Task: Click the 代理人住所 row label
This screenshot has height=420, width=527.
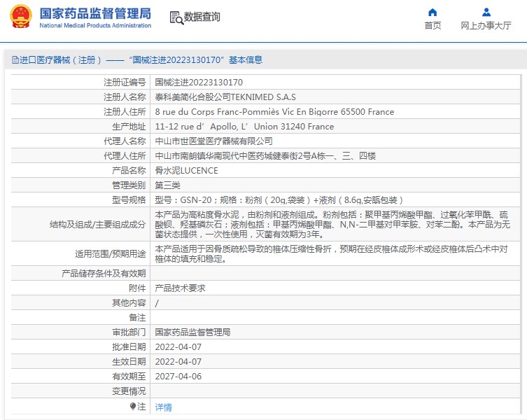Action: coord(125,156)
